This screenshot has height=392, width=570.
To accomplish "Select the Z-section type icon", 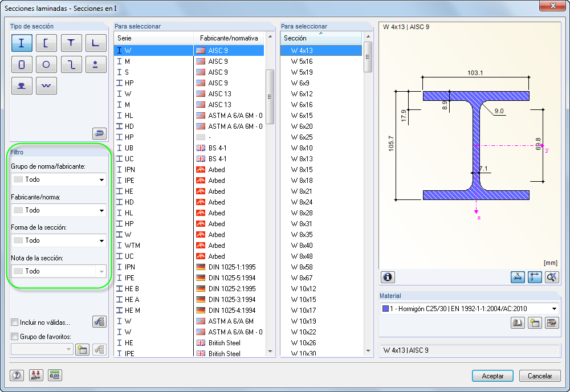I will point(71,64).
